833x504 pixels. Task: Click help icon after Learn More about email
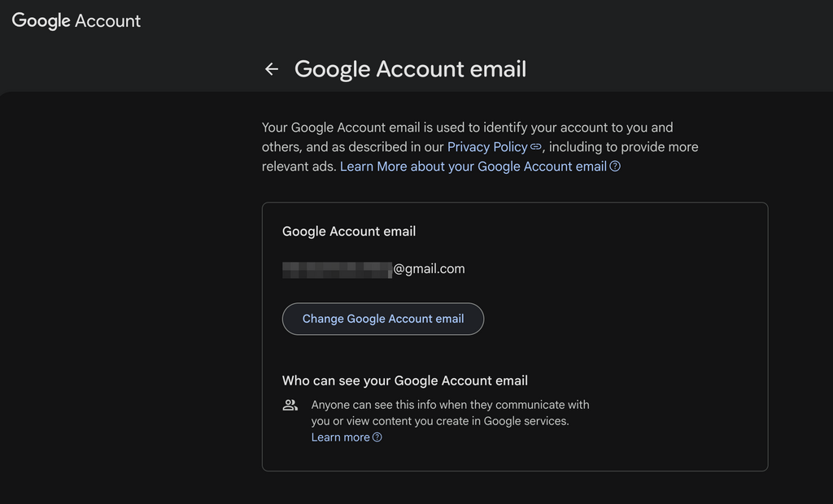pyautogui.click(x=615, y=166)
